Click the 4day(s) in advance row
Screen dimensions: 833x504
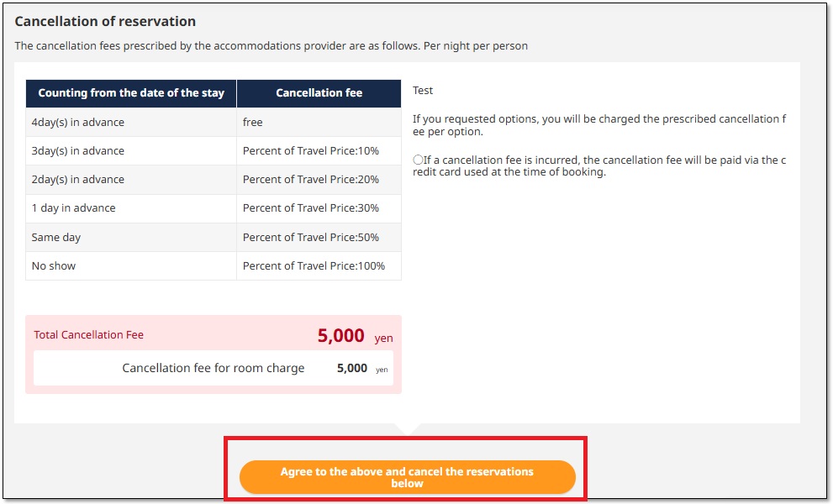tap(78, 123)
